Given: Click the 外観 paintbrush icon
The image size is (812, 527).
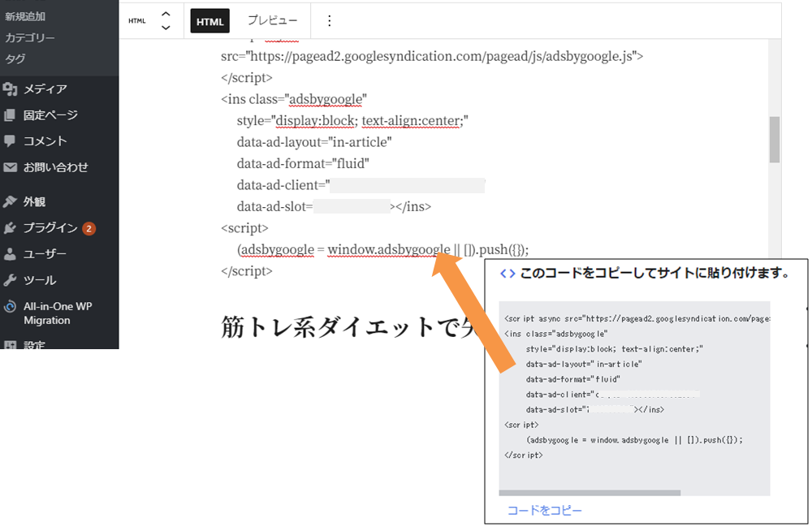Looking at the screenshot, I should coord(10,201).
